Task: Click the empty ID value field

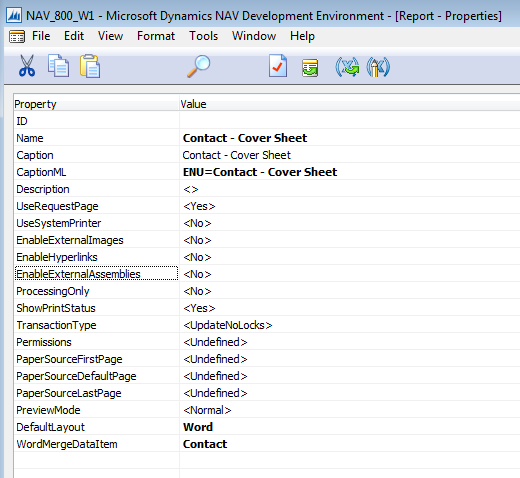Action: pos(350,121)
